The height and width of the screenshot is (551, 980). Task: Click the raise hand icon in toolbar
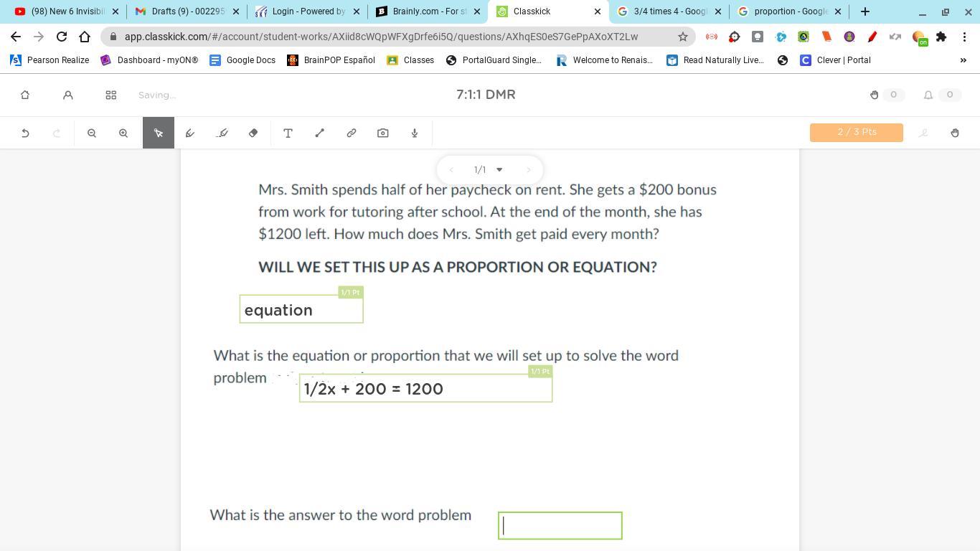pyautogui.click(x=955, y=133)
